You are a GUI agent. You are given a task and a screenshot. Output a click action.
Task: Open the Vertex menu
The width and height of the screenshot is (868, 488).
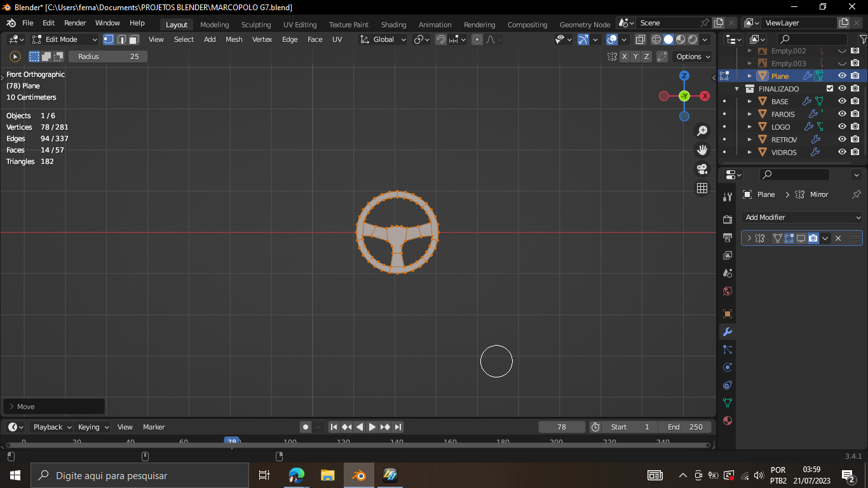pyautogui.click(x=262, y=39)
